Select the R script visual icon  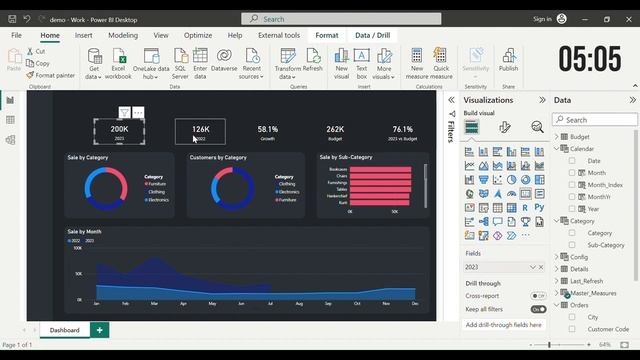(525, 208)
